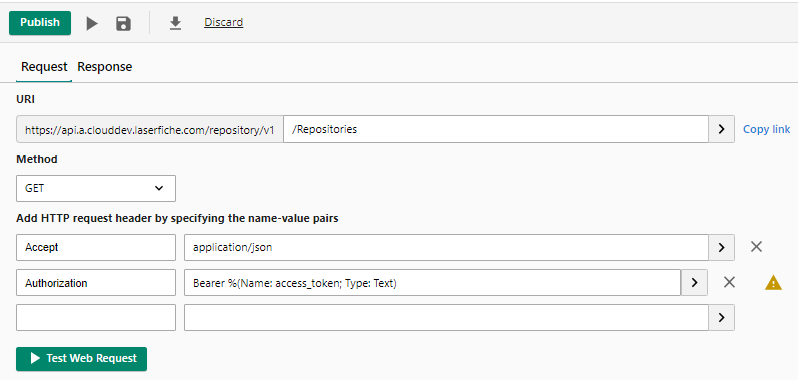Open token picker for Accept value
Viewport: 798px width, 380px height.
click(x=721, y=247)
